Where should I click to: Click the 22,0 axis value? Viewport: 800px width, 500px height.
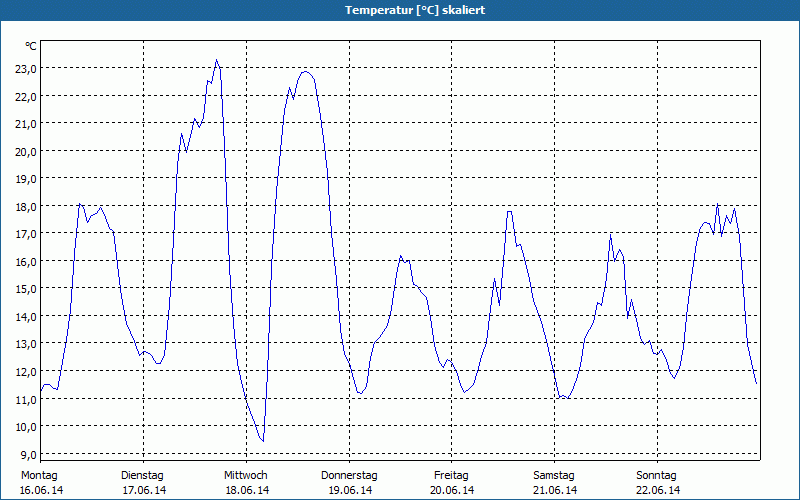tap(26, 96)
